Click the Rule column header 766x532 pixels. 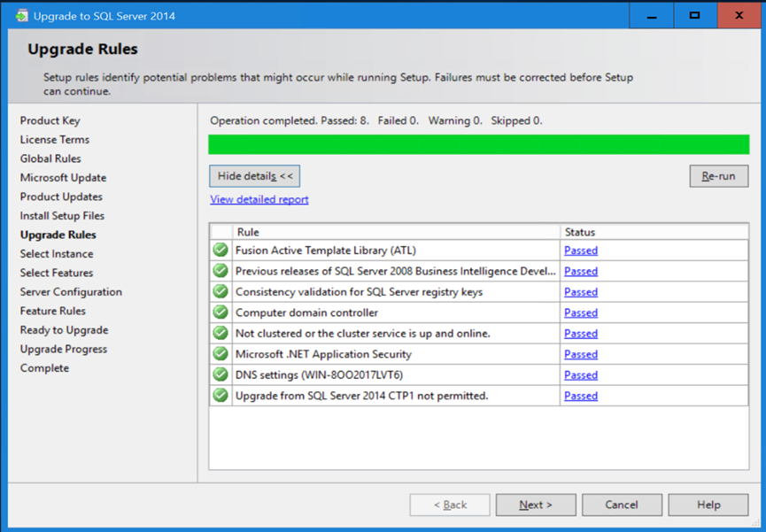click(x=396, y=232)
